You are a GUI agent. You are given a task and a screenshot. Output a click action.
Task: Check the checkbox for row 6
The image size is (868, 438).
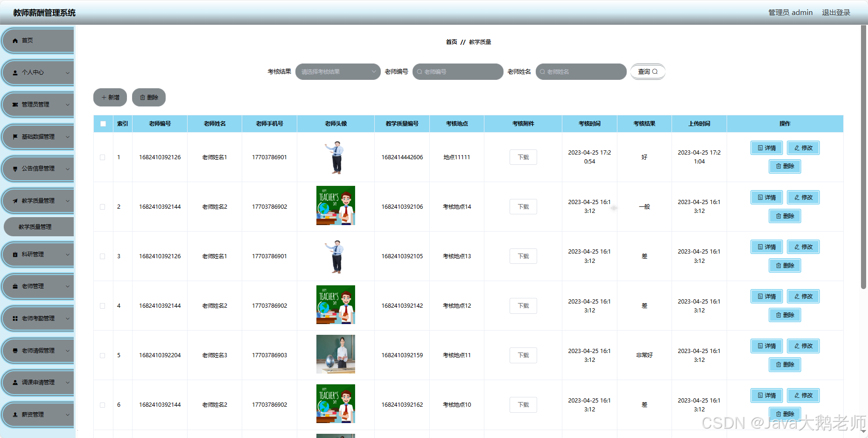[x=103, y=405]
